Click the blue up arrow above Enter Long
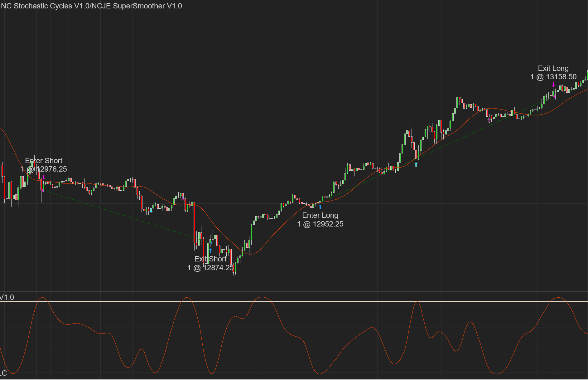Image resolution: width=588 pixels, height=380 pixels. pyautogui.click(x=320, y=207)
